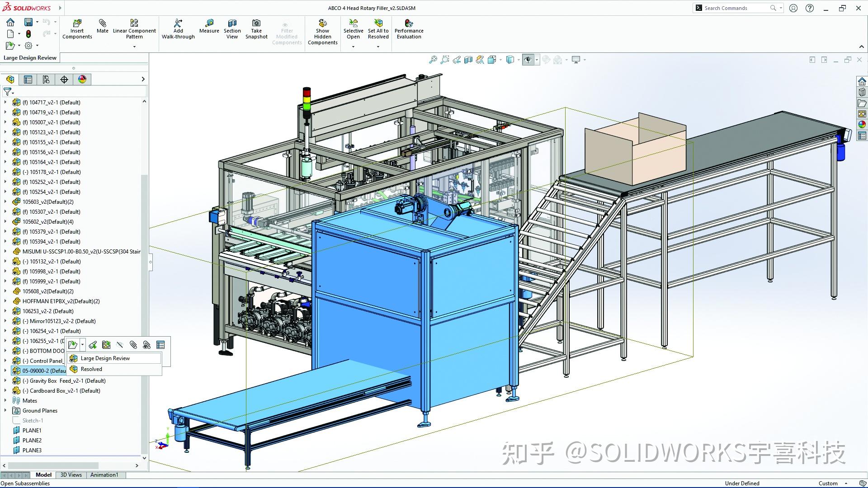The height and width of the screenshot is (488, 868).
Task: Switch to the Animation1 tab
Action: (104, 475)
